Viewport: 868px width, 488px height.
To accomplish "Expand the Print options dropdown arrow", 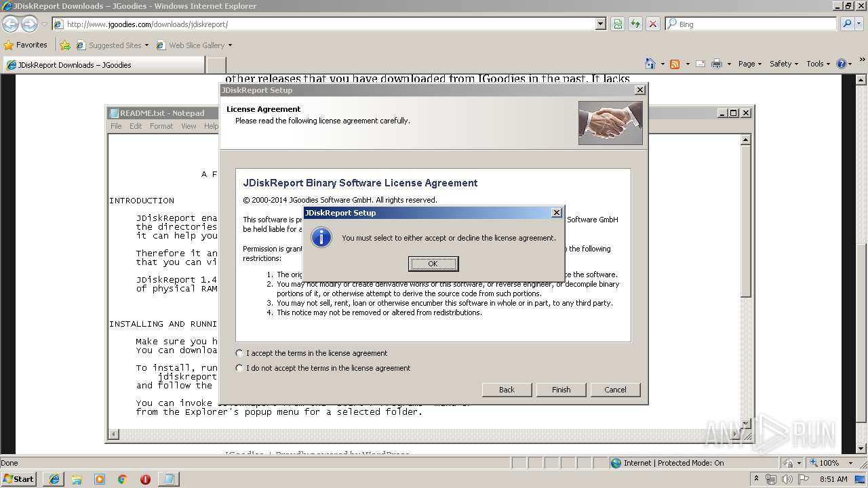I will click(729, 64).
